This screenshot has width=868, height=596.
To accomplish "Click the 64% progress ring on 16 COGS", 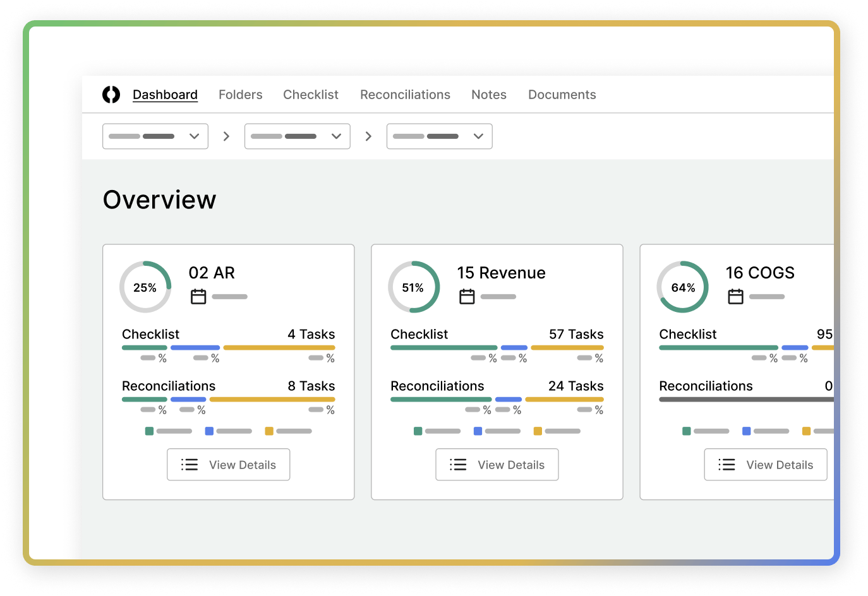I will pos(682,287).
